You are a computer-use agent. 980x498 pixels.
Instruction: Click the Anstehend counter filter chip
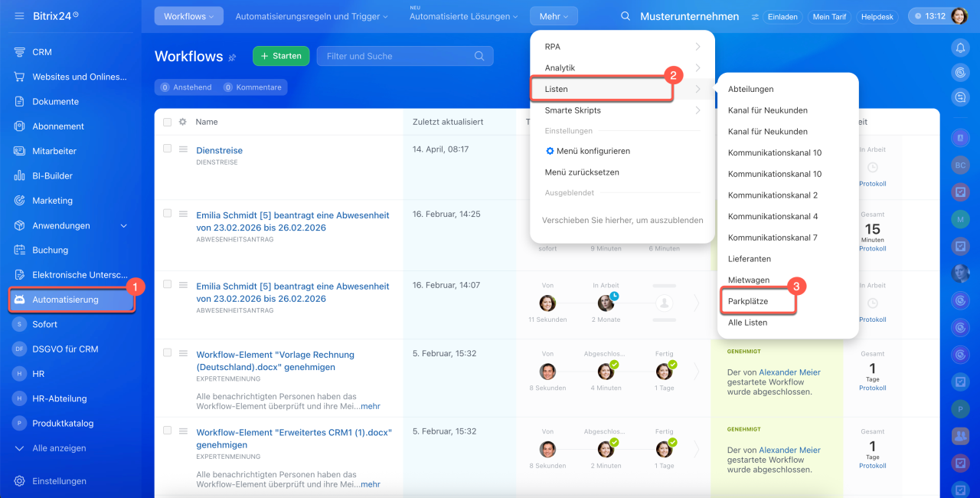(186, 87)
